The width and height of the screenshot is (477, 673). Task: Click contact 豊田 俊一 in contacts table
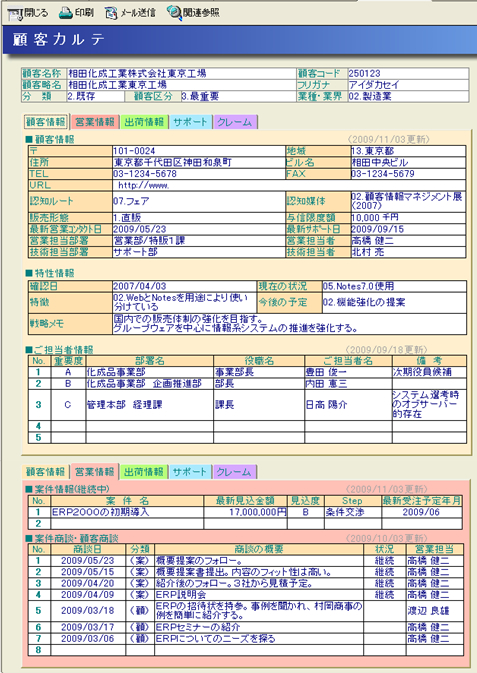click(326, 372)
